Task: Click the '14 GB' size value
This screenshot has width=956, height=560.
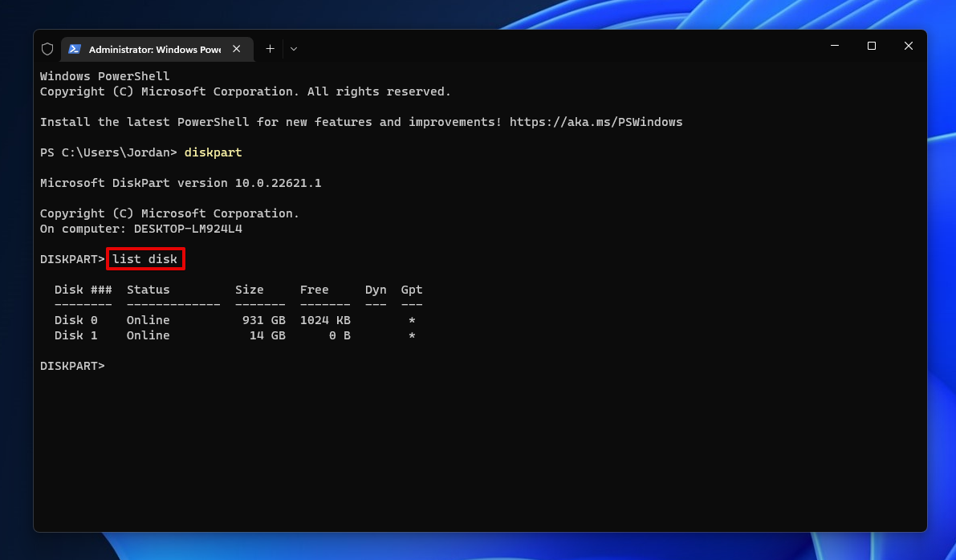Action: 267,335
